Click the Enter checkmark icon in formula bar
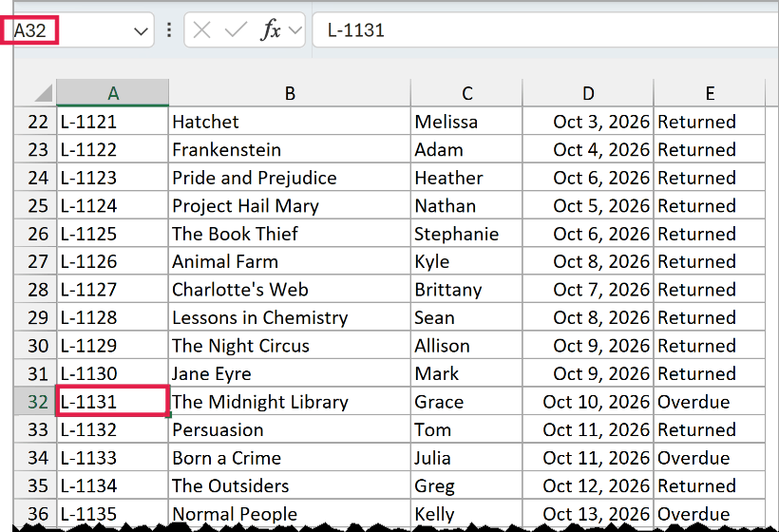 point(236,30)
